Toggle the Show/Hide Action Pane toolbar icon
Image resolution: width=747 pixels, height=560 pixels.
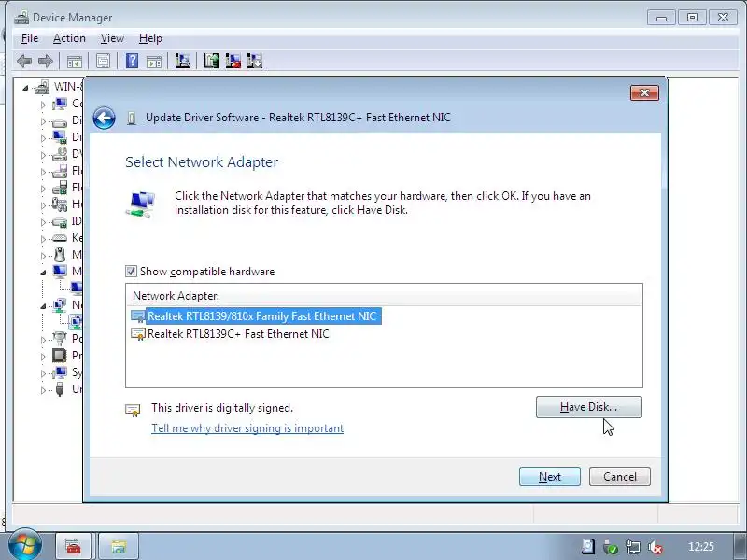(154, 61)
